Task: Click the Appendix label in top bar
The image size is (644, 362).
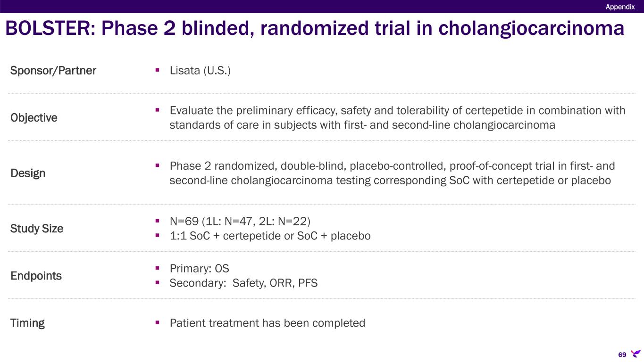Action: click(x=620, y=7)
